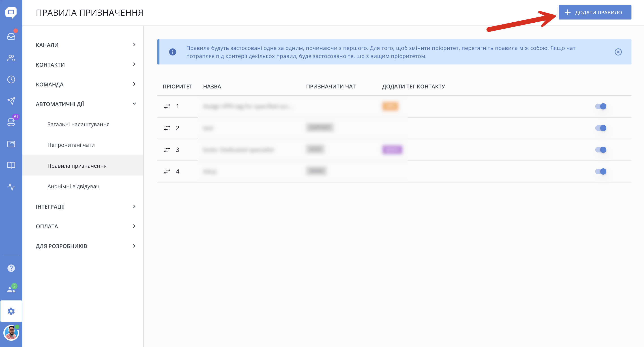
Task: Open the analytics pulse icon
Action: coord(11,187)
